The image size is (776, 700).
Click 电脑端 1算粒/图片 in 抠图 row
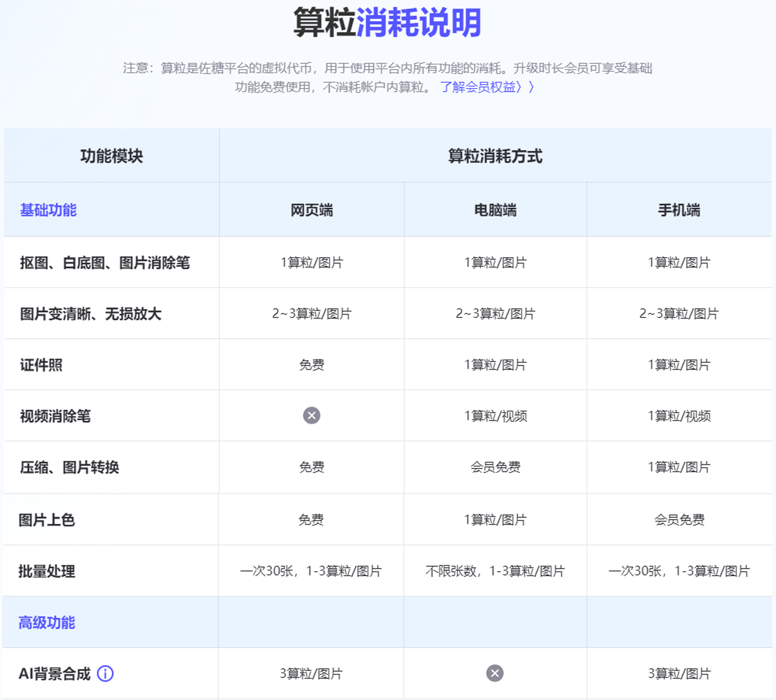tap(495, 263)
